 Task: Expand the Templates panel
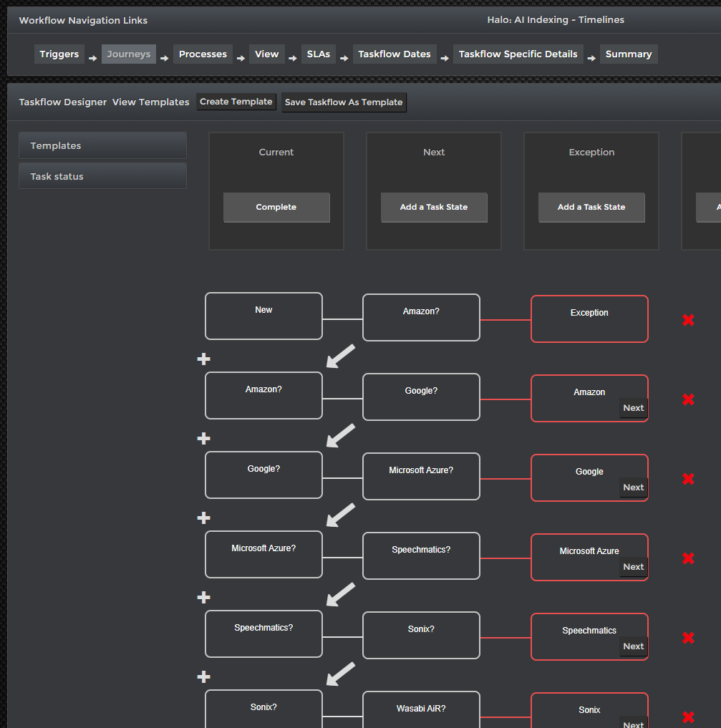(102, 145)
